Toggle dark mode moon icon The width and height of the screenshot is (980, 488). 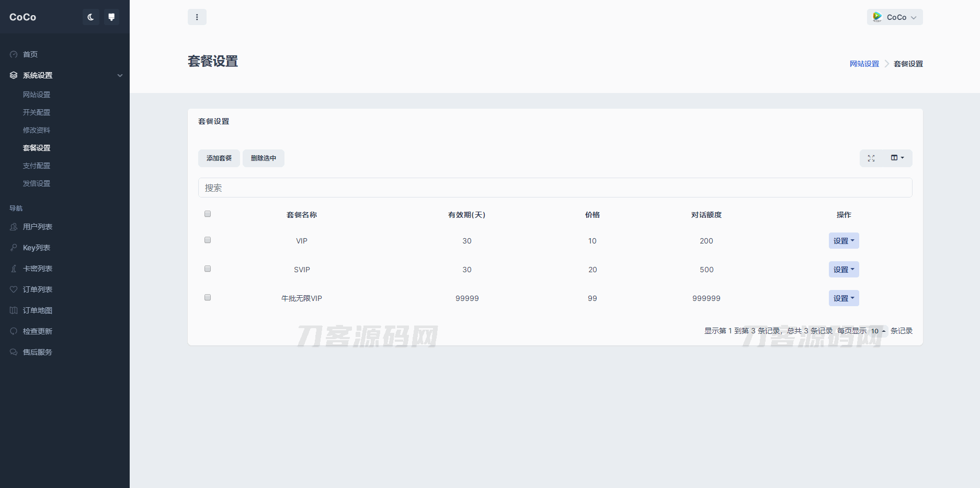(90, 17)
